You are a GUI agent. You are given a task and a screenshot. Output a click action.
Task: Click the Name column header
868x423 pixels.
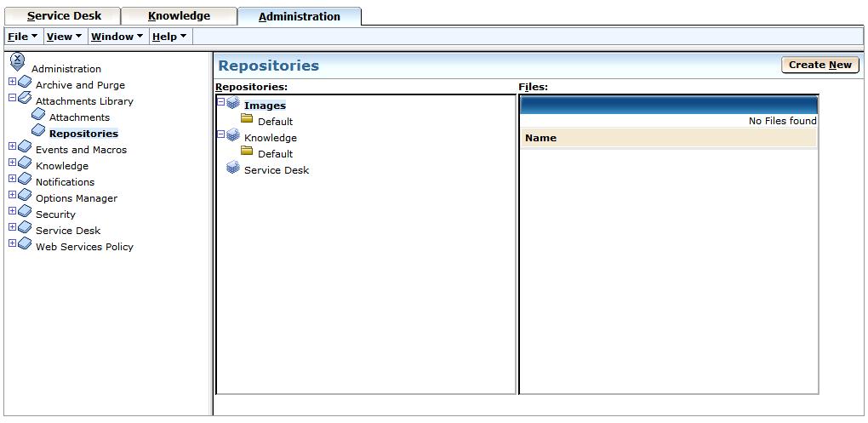540,138
